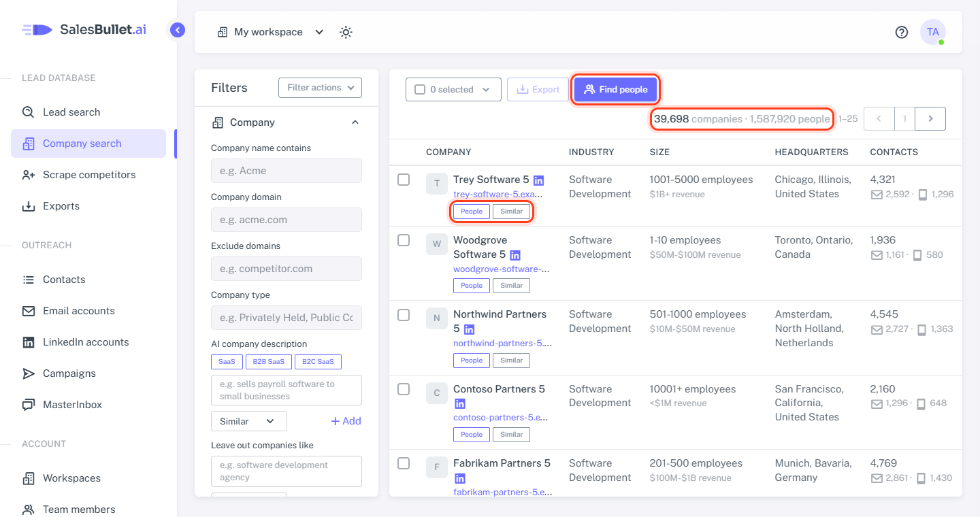Click the Leave out companies like textarea
Screen dimensions: 980x517
click(287, 471)
